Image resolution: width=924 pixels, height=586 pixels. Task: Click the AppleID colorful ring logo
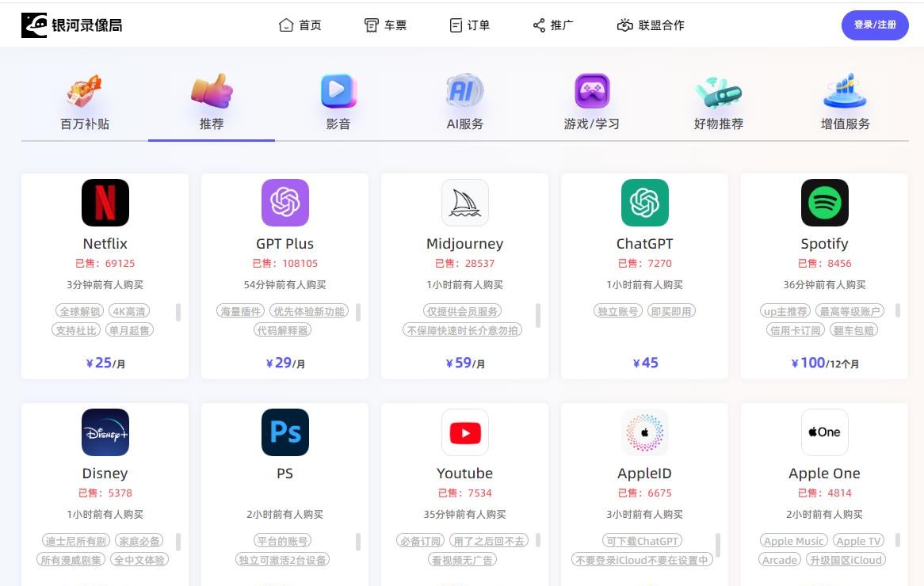[645, 432]
